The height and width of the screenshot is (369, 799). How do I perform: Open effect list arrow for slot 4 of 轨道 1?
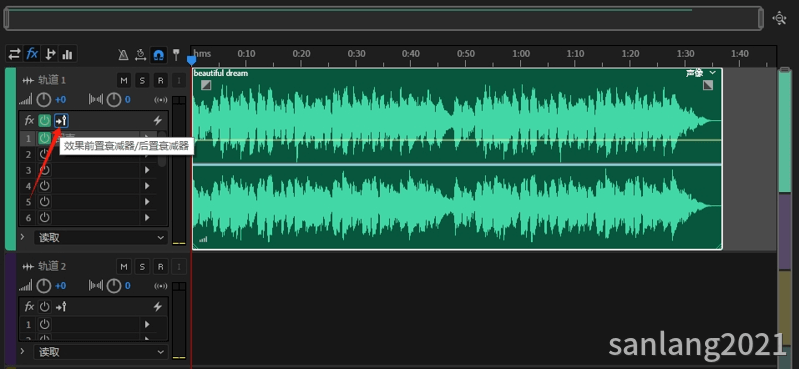[147, 186]
